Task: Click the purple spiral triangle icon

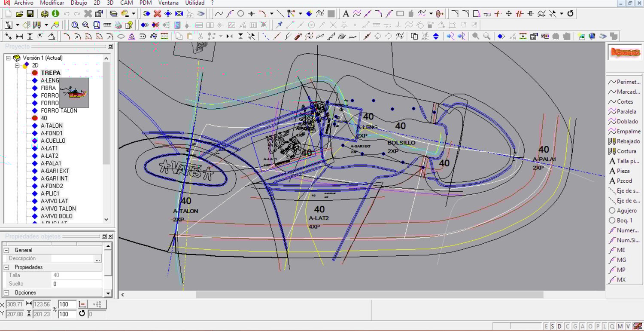Action: point(132,37)
